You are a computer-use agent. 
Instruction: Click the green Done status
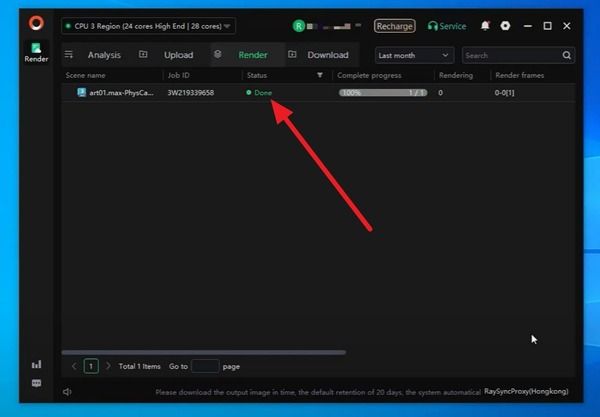click(x=259, y=93)
